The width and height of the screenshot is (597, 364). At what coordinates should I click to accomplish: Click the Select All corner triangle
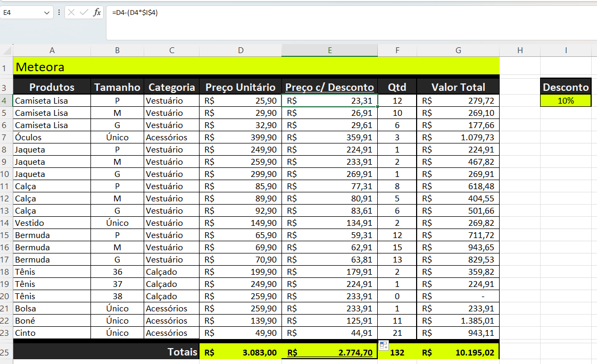click(x=6, y=50)
